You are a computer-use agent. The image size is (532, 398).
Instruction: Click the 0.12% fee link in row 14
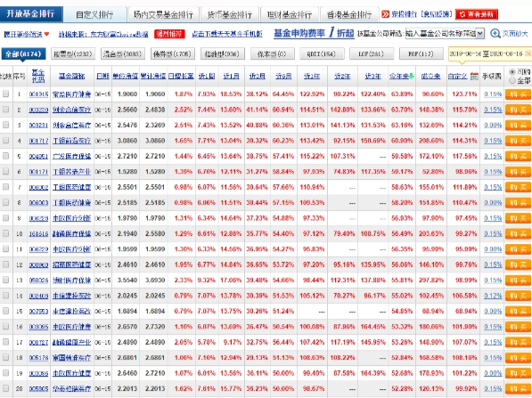tap(493, 296)
